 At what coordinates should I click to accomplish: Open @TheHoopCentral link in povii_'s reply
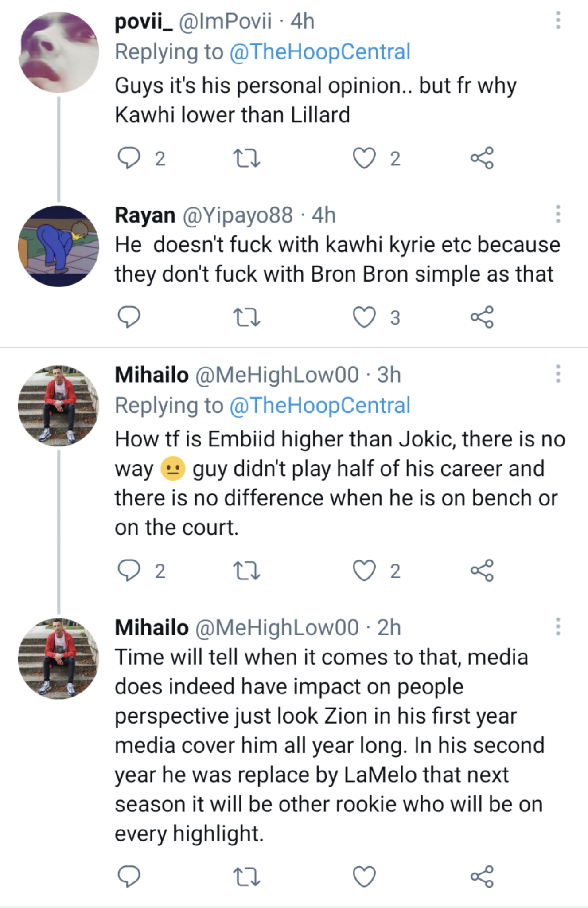tap(320, 52)
